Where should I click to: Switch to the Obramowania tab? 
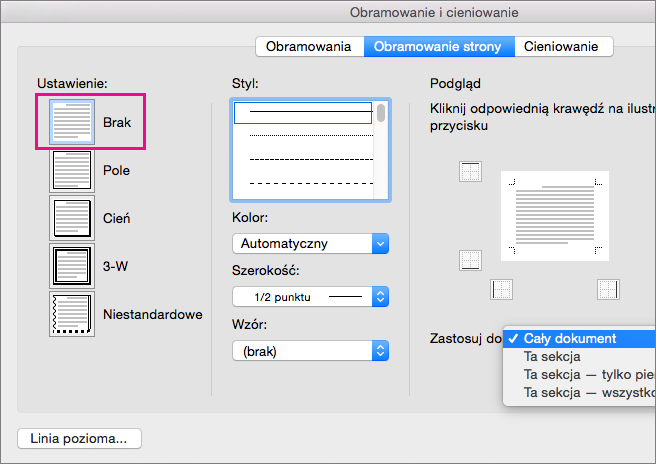[x=310, y=46]
